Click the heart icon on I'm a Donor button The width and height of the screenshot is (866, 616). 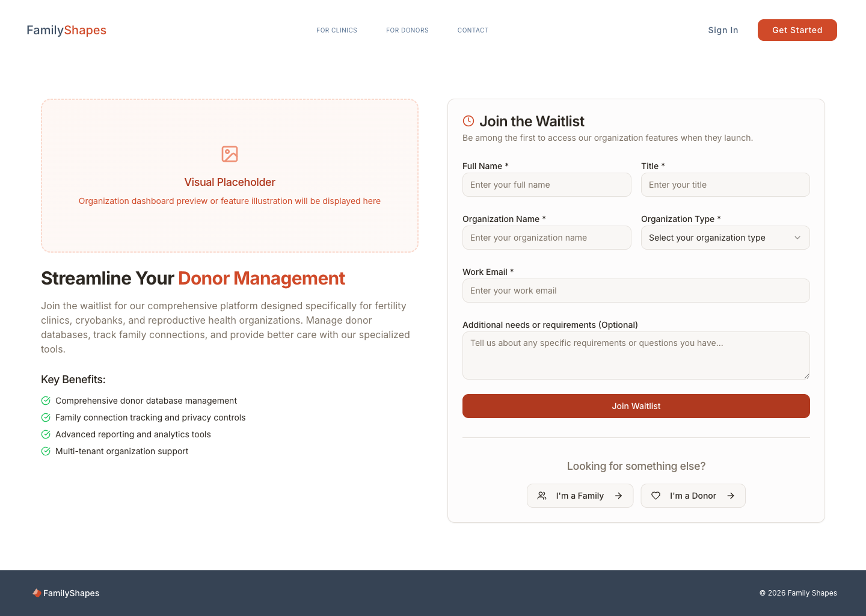click(x=656, y=496)
